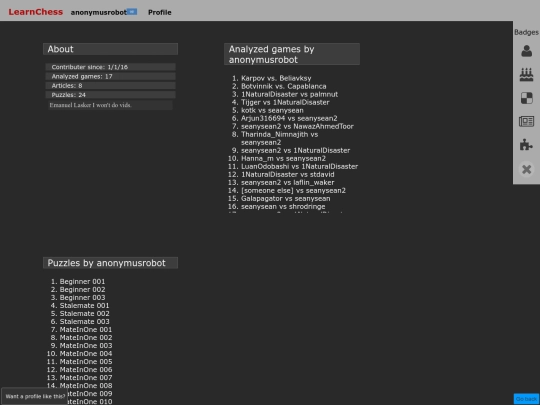Open puzzle Stalemate 001
The width and height of the screenshot is (540, 405).
[x=84, y=305]
